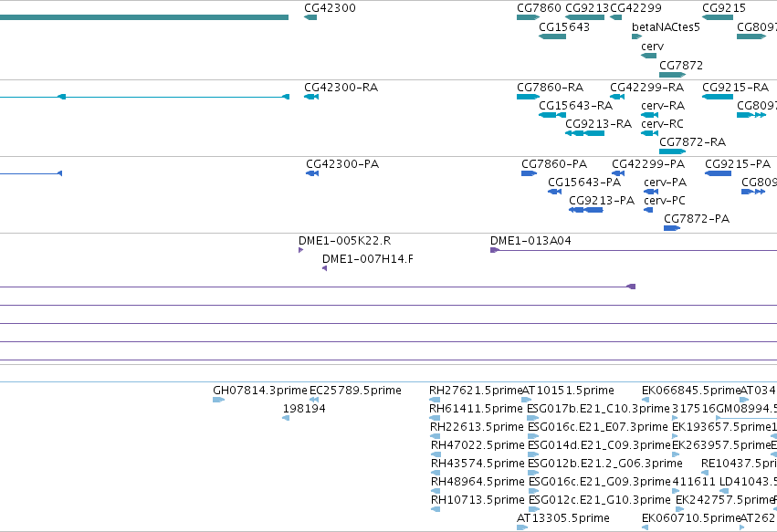Image resolution: width=777 pixels, height=532 pixels.
Task: Select the CG7860 gene label
Action: [x=539, y=8]
